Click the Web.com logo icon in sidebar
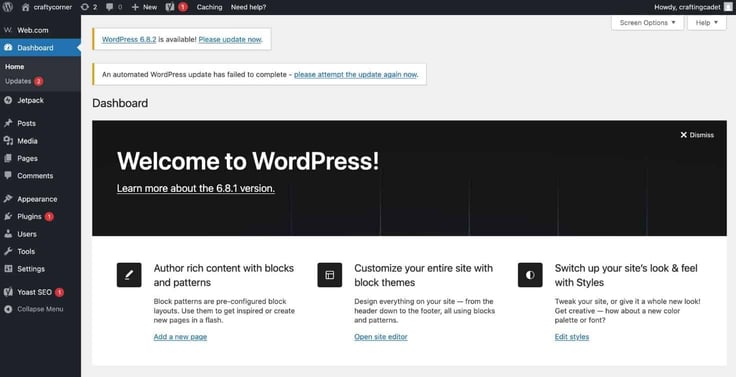This screenshot has width=736, height=377. coord(8,30)
